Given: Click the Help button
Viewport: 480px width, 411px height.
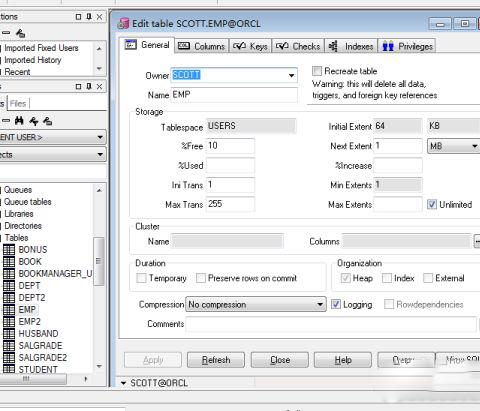Looking at the screenshot, I should (343, 360).
